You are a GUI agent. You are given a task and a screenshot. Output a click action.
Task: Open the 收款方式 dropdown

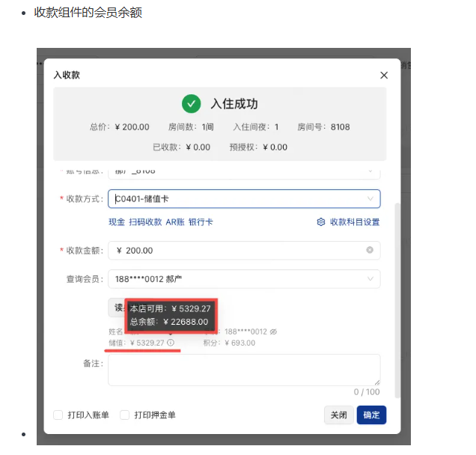244,199
